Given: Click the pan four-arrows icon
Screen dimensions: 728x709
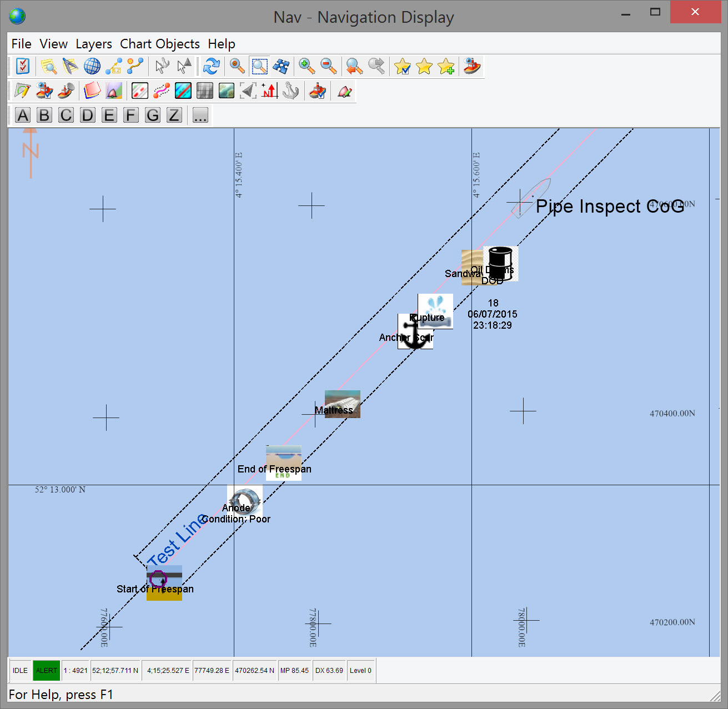Looking at the screenshot, I should [x=282, y=67].
